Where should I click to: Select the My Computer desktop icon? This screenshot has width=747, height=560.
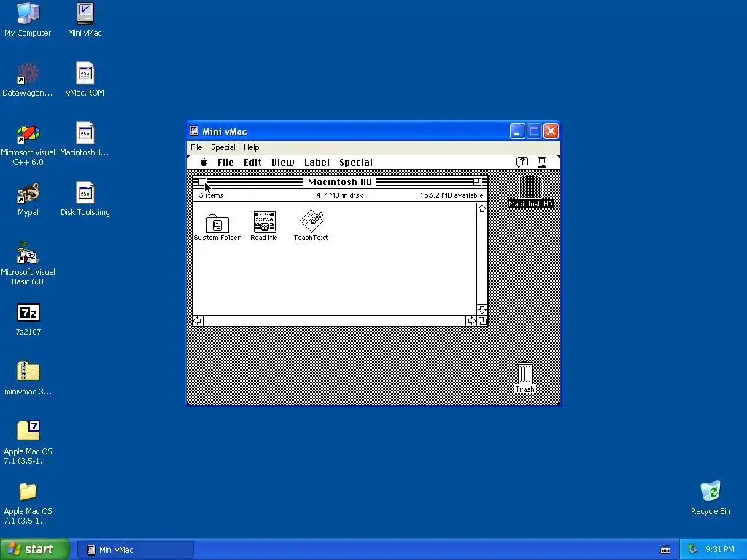pyautogui.click(x=28, y=20)
